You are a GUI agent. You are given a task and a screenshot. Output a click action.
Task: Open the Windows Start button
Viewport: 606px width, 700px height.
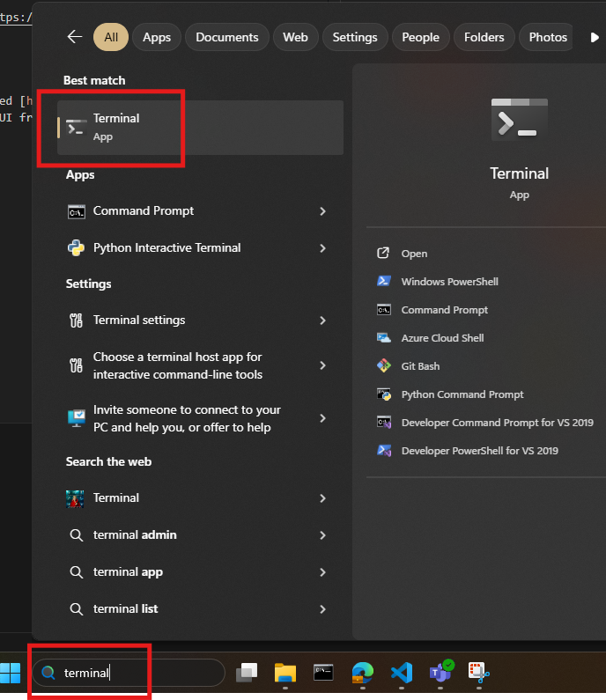pyautogui.click(x=10, y=673)
